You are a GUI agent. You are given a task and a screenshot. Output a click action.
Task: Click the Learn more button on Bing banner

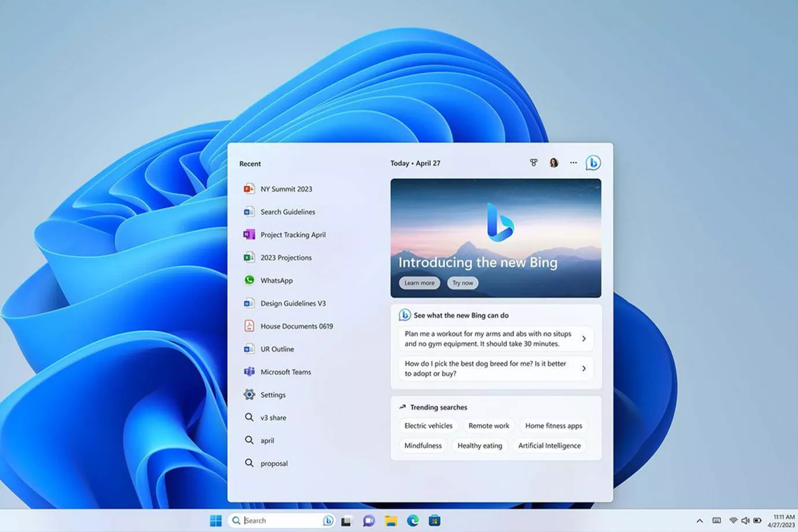(x=419, y=283)
